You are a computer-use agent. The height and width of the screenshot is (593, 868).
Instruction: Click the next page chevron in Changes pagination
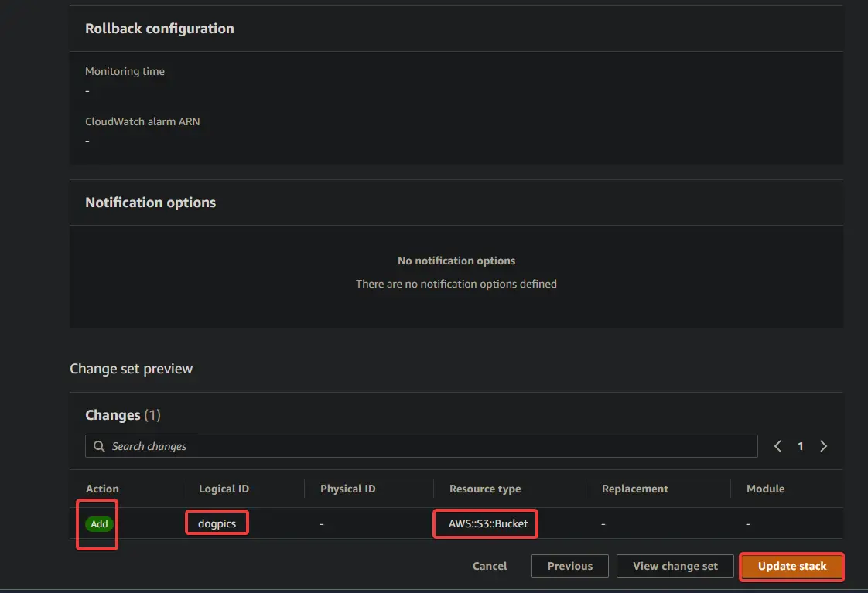coord(823,446)
